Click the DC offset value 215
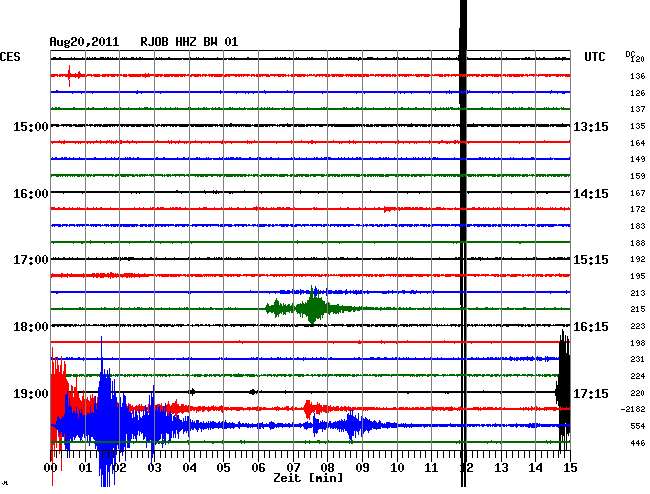The height and width of the screenshot is (494, 650). [x=638, y=309]
